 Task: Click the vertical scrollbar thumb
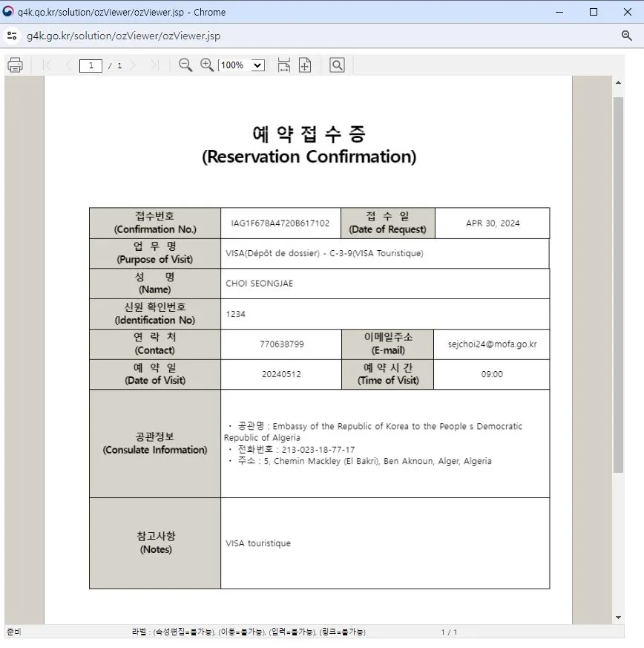click(x=618, y=285)
